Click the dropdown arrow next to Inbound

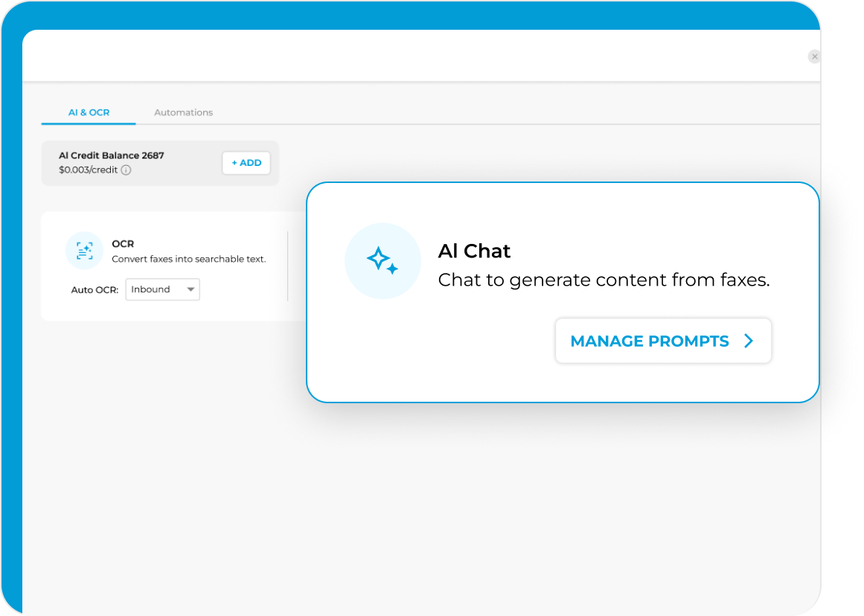pos(191,289)
